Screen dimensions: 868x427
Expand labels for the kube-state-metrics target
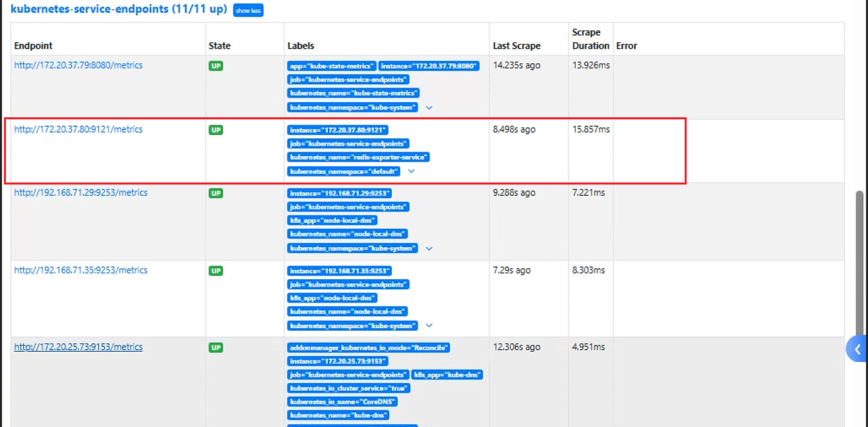(429, 107)
